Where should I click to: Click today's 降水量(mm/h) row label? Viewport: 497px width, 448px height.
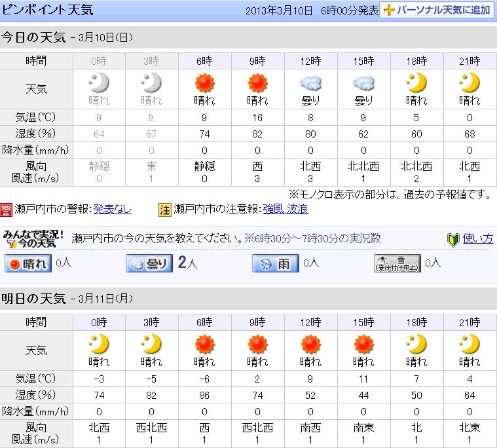(x=35, y=150)
